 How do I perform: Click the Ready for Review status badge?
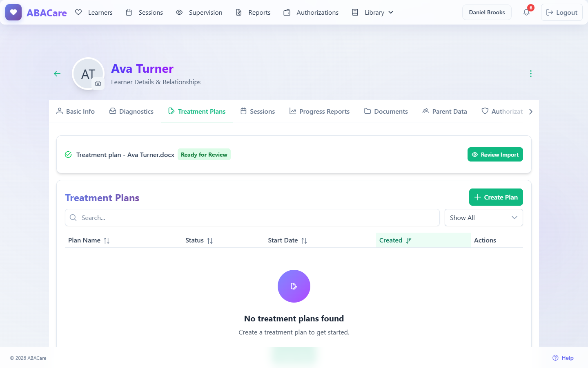(x=204, y=155)
